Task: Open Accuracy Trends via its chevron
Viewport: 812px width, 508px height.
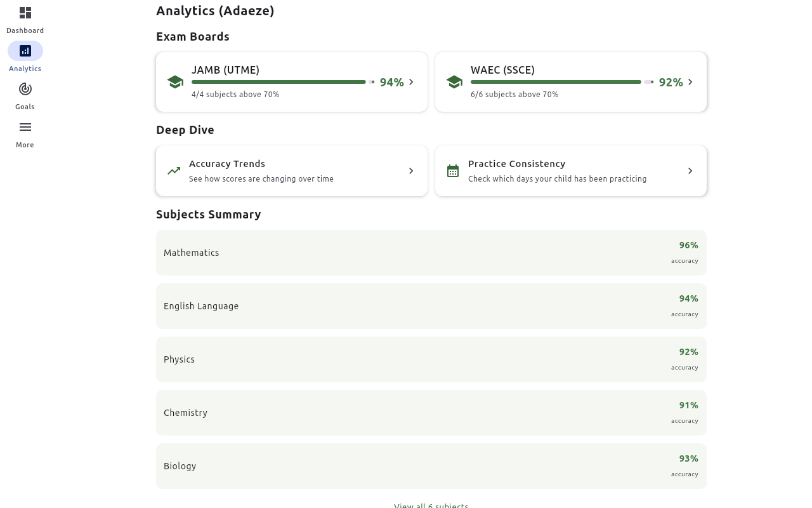Action: (x=411, y=171)
